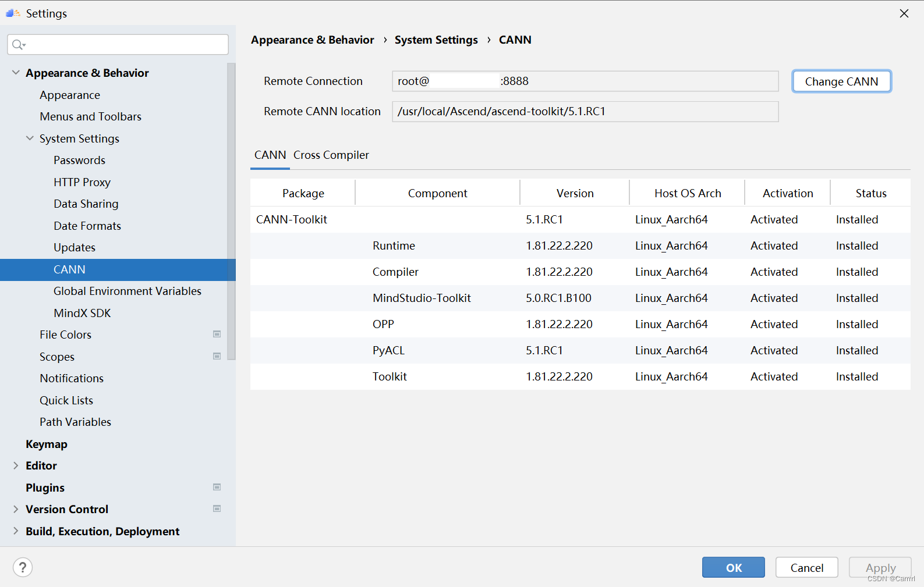Open the Notifications settings

[72, 378]
